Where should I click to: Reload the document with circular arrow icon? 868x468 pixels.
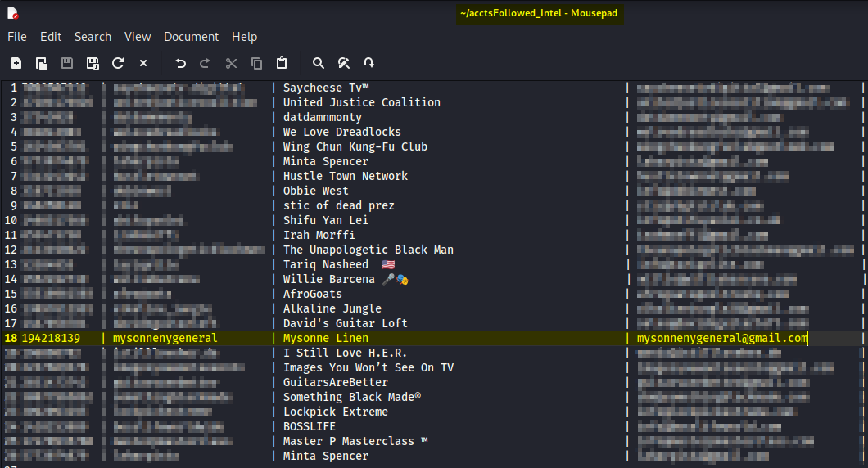pos(118,63)
